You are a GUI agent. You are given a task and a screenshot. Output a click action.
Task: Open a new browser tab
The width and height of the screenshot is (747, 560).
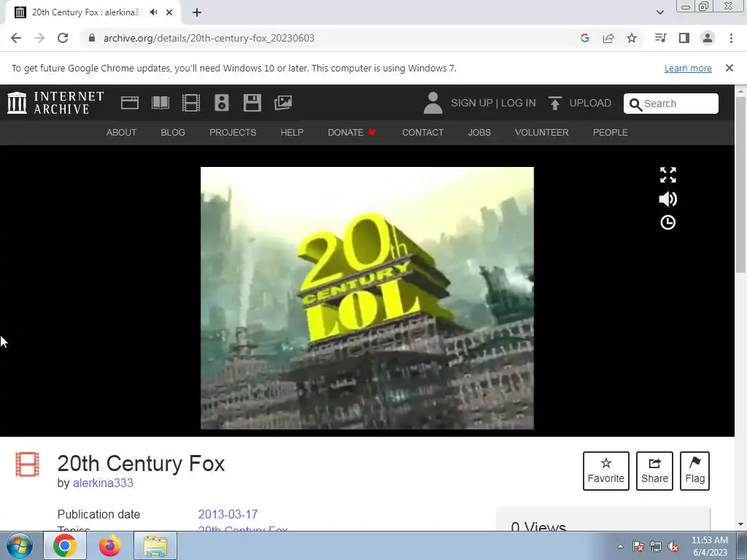point(197,12)
